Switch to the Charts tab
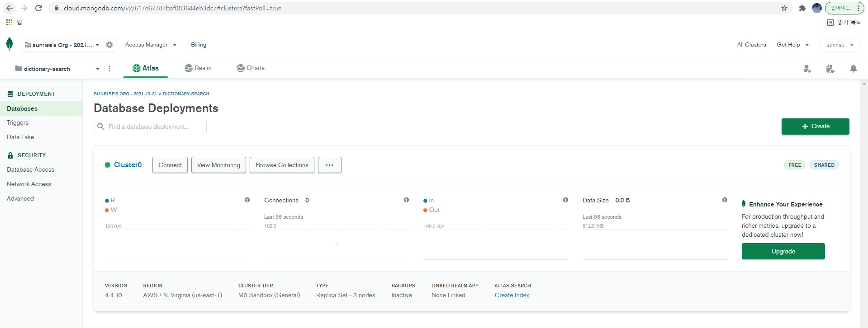868x328 pixels. [251, 68]
